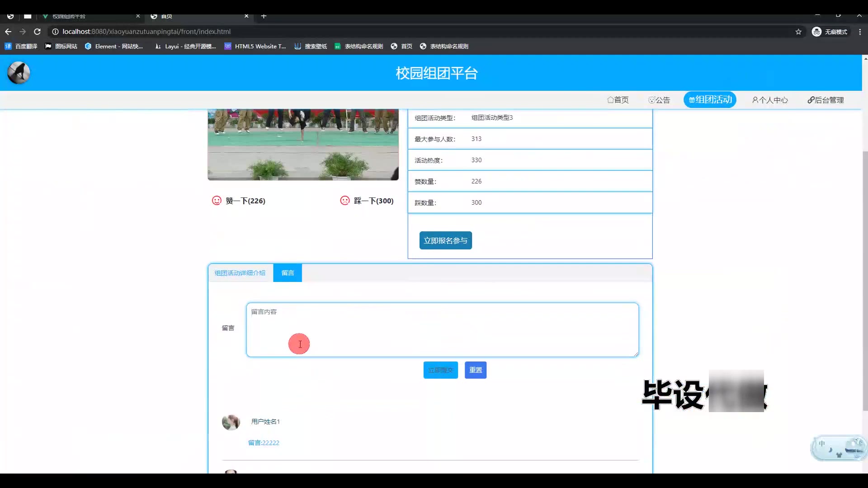The image size is (868, 488).
Task: Submit the comment with 立即提交
Action: (x=440, y=370)
